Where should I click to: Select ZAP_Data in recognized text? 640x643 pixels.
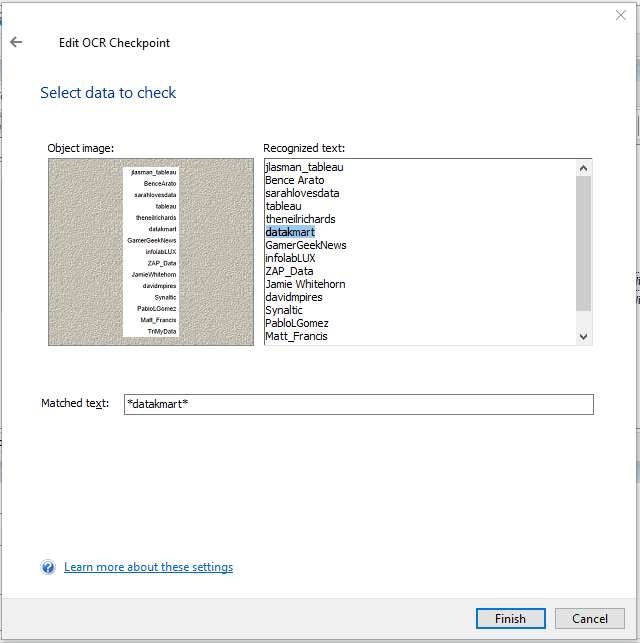coord(289,271)
